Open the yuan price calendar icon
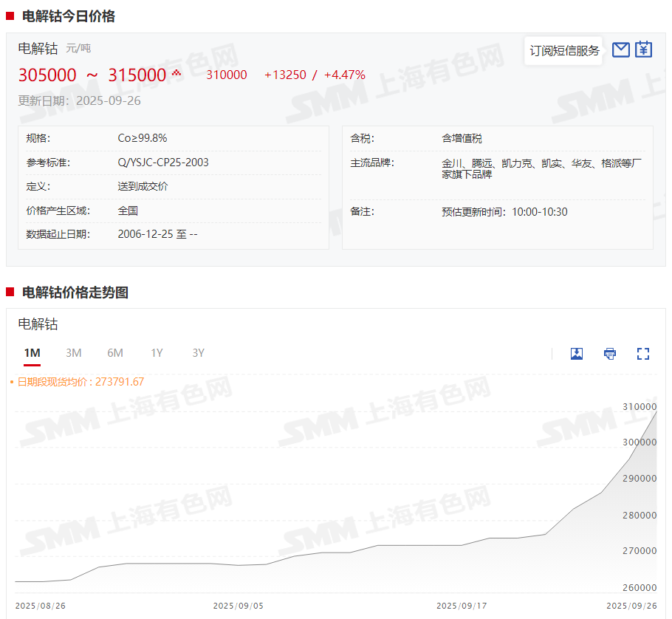 tap(644, 49)
